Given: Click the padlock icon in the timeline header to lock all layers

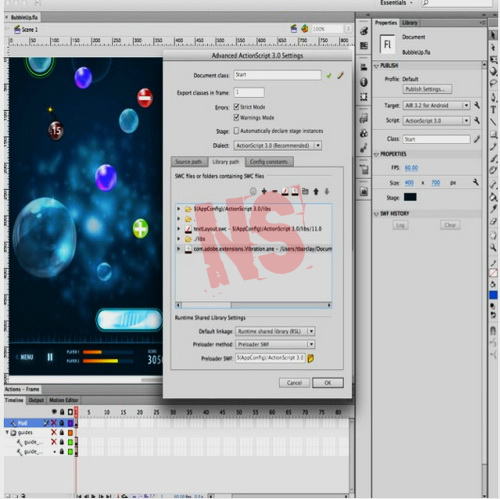Looking at the screenshot, I should click(x=62, y=412).
